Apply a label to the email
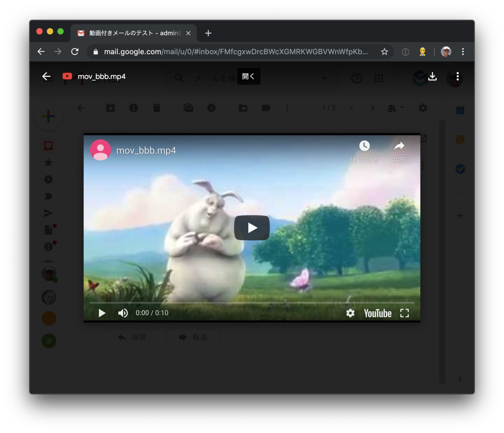 (x=266, y=108)
